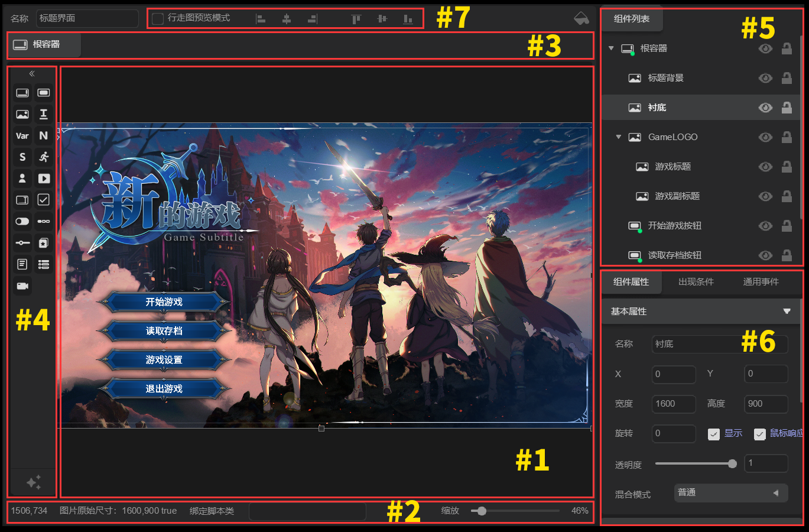809x532 pixels.
Task: Align selected components to left edge
Action: point(261,19)
